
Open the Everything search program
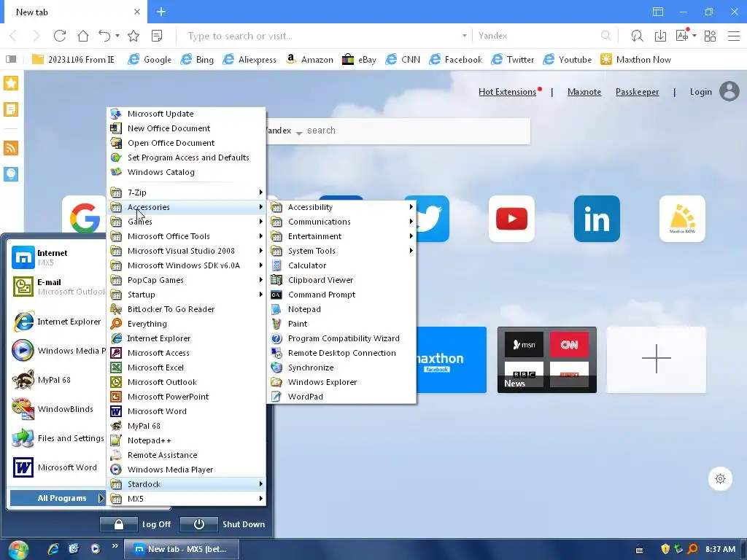[186, 324]
